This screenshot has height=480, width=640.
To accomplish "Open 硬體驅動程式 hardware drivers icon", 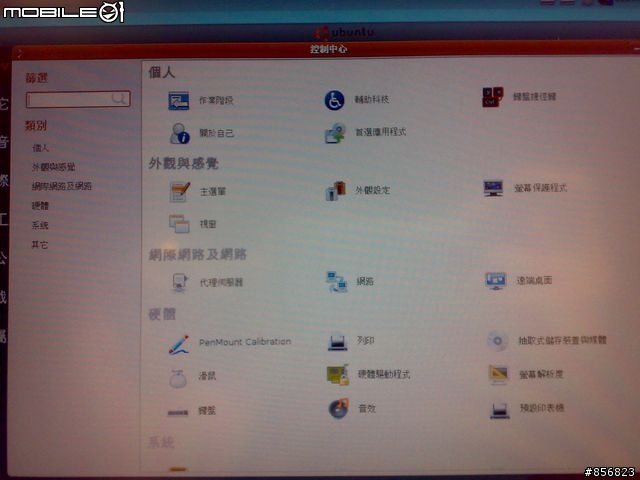I will 338,375.
